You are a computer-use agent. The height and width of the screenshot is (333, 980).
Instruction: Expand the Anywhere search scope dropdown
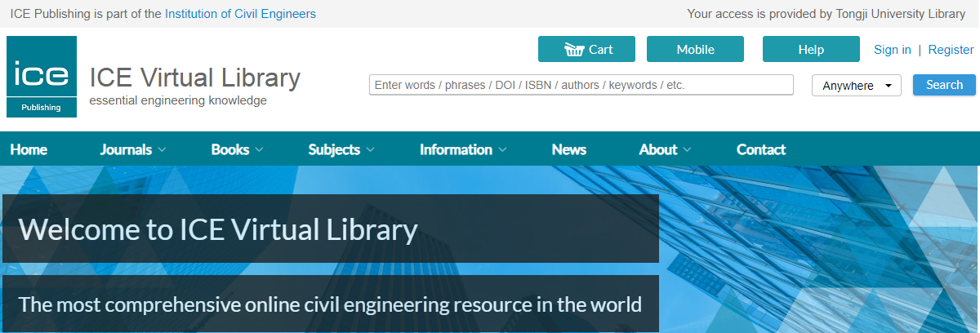pyautogui.click(x=856, y=86)
